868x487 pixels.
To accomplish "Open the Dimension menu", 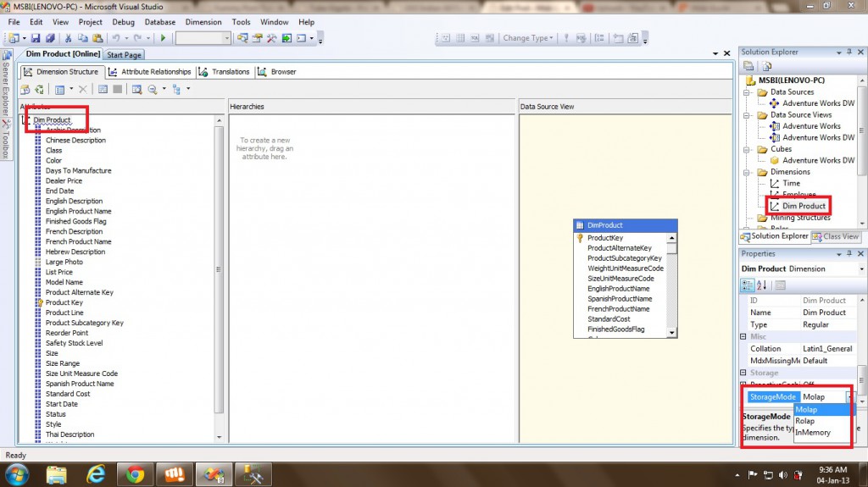I will pyautogui.click(x=203, y=22).
